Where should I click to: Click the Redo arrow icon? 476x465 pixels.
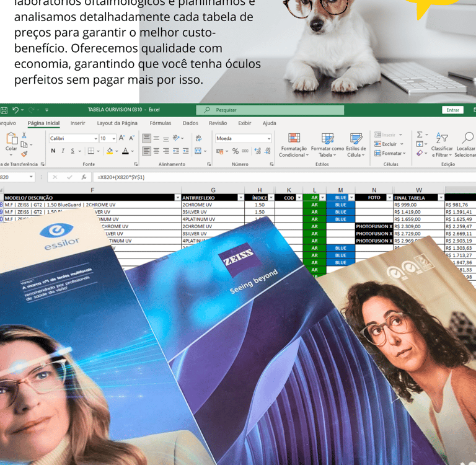[31, 110]
